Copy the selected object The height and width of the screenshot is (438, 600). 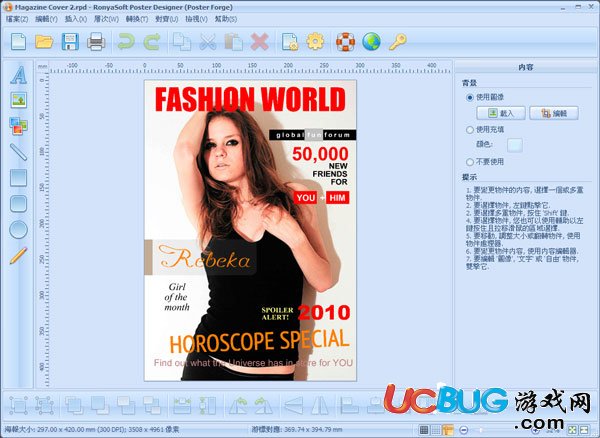(x=182, y=41)
